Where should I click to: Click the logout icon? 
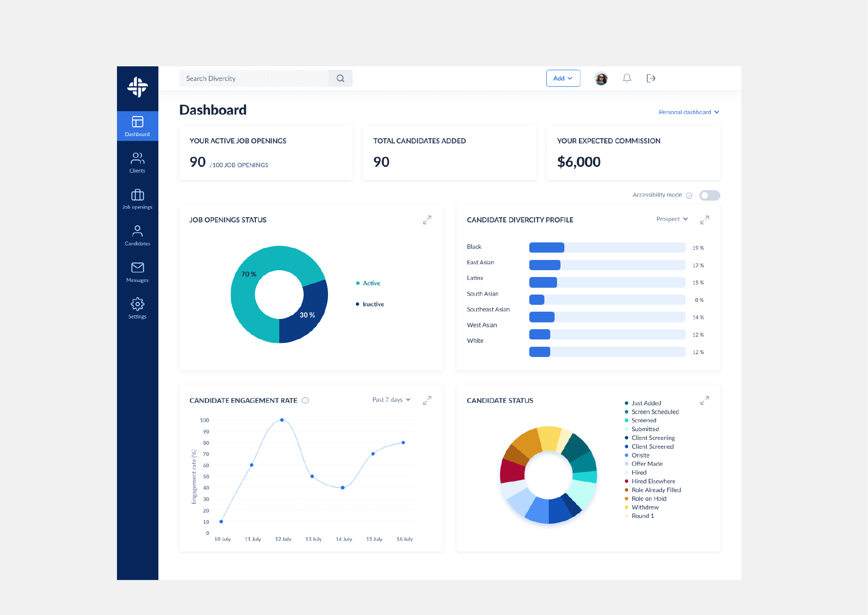pos(651,78)
